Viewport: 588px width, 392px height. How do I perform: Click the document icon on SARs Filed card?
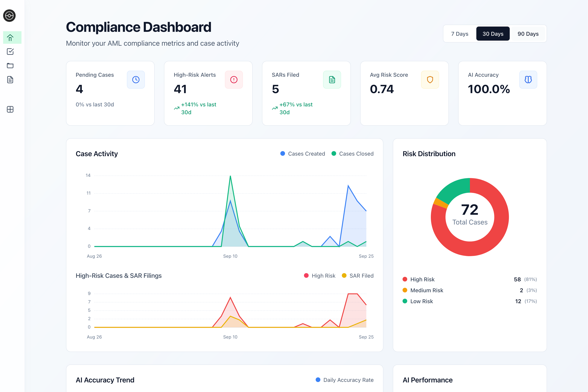pos(332,79)
